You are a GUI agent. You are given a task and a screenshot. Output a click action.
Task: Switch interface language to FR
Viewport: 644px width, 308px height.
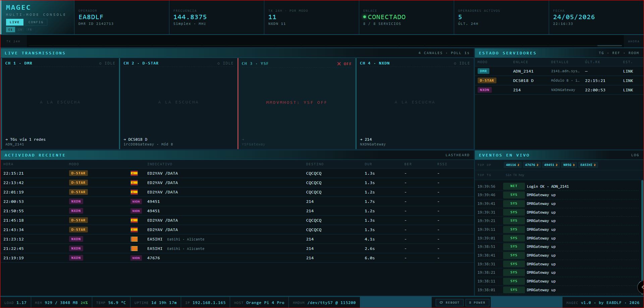coord(30,30)
